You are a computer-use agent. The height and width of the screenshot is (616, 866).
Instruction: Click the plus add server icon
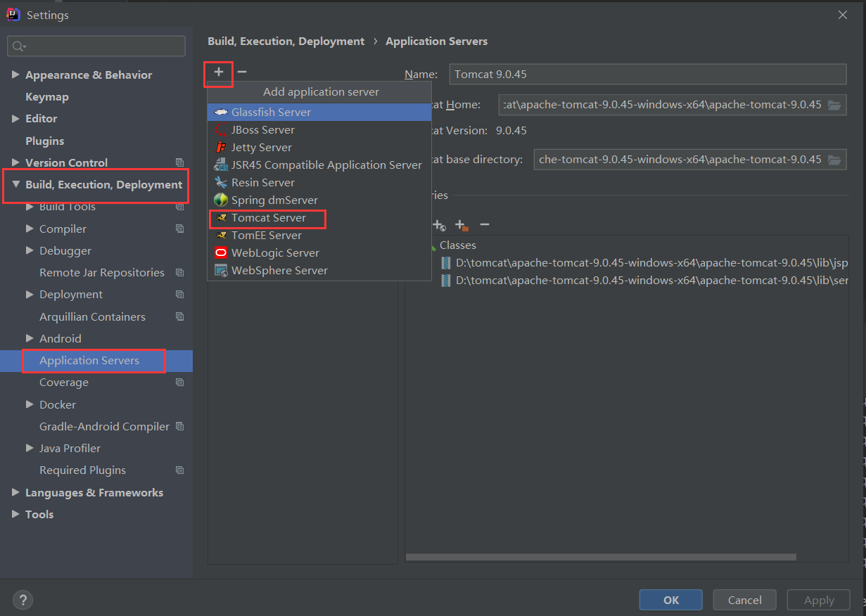tap(219, 72)
